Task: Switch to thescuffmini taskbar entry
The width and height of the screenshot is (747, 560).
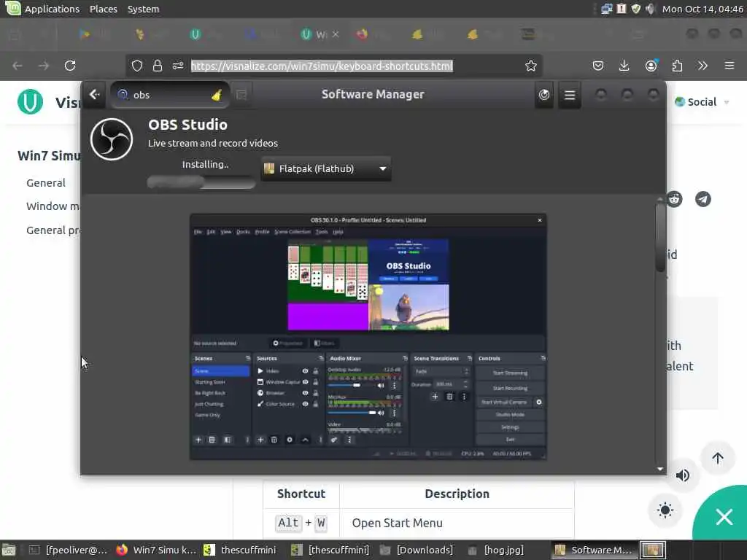Action: point(241,550)
